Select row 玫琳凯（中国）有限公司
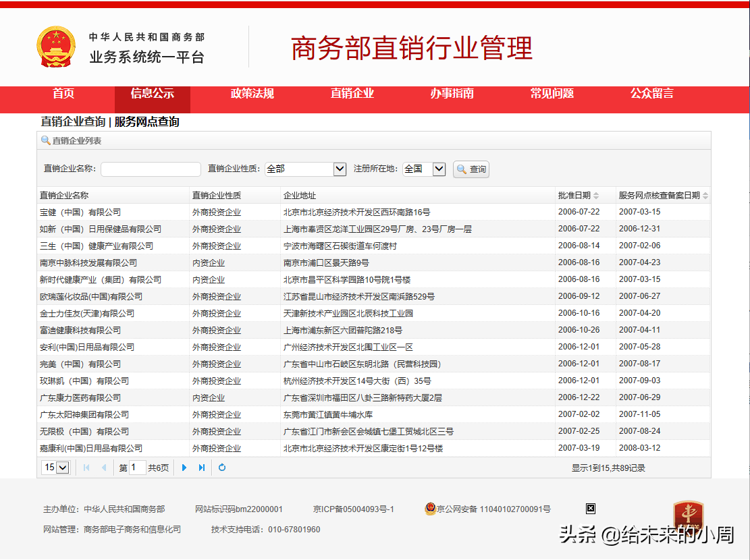Image resolution: width=750 pixels, height=560 pixels. (x=373, y=381)
